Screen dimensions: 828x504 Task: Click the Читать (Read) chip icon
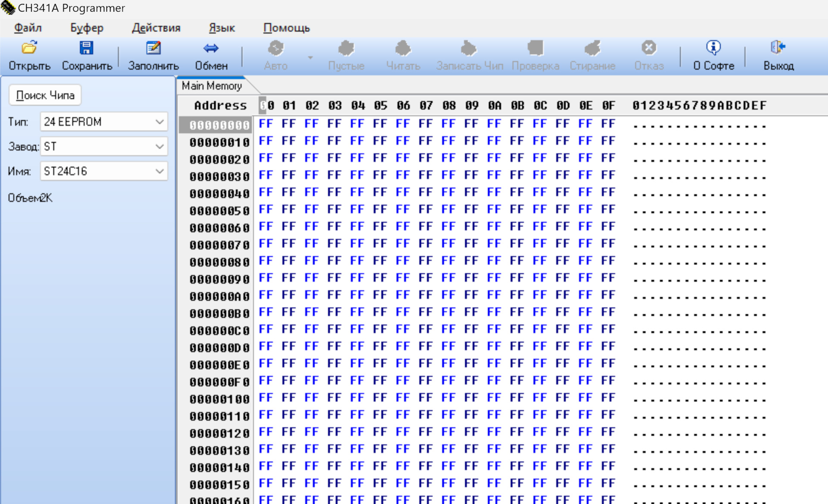point(403,47)
